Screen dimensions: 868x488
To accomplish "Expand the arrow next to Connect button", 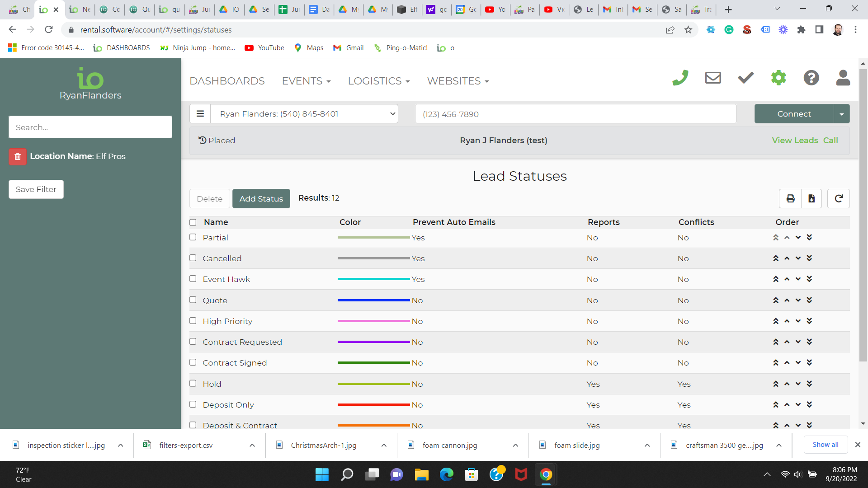I will coord(841,114).
